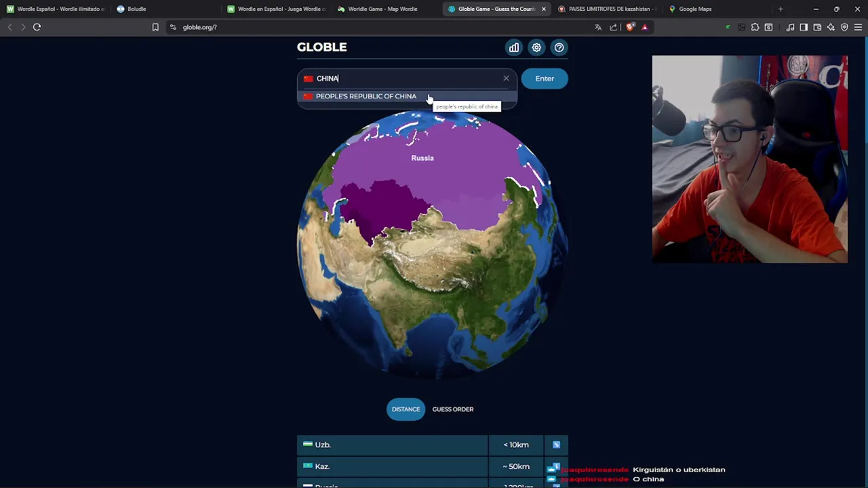Open a new tab with the plus button
The image size is (868, 488).
click(x=781, y=9)
